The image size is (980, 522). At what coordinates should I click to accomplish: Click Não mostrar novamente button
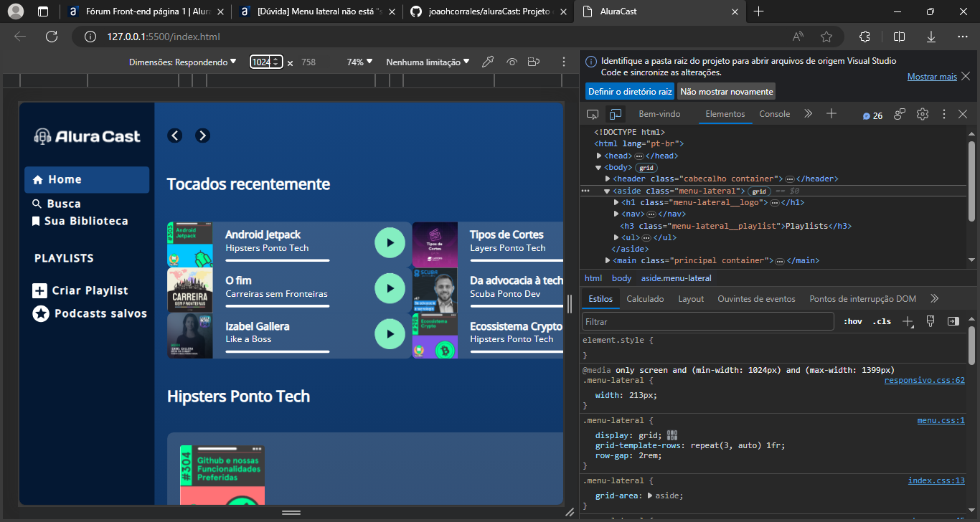[727, 91]
